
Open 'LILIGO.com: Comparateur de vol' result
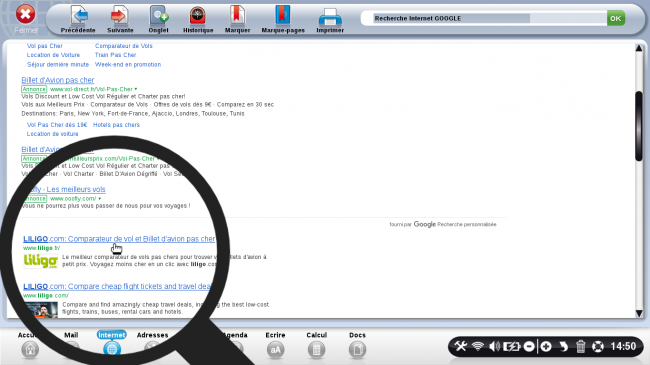point(119,239)
